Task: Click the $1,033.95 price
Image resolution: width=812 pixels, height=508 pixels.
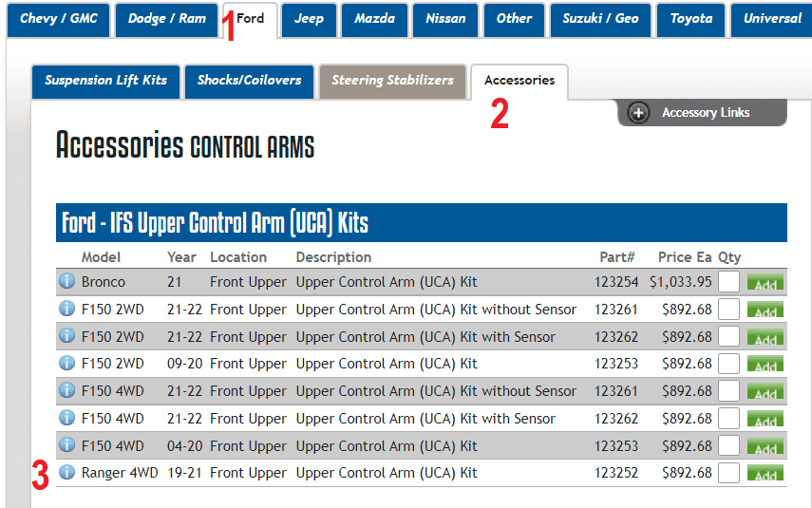Action: coord(680,282)
